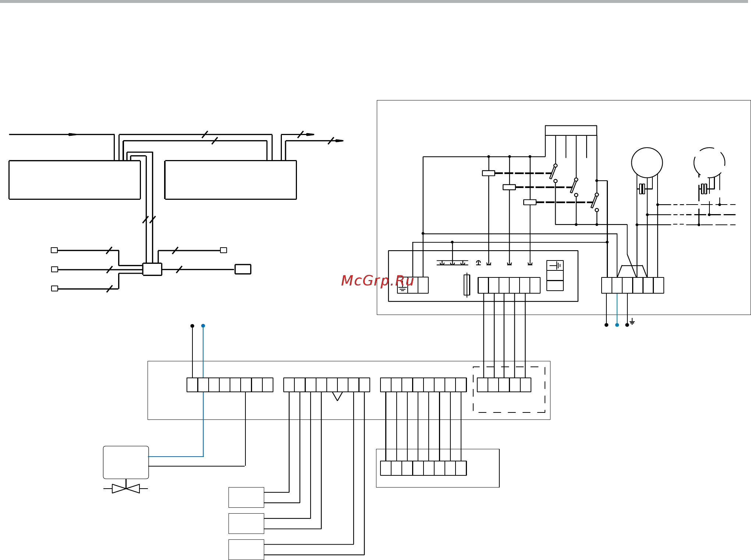Click the solid fan motor circle
This screenshot has width=751, height=560.
point(647,163)
